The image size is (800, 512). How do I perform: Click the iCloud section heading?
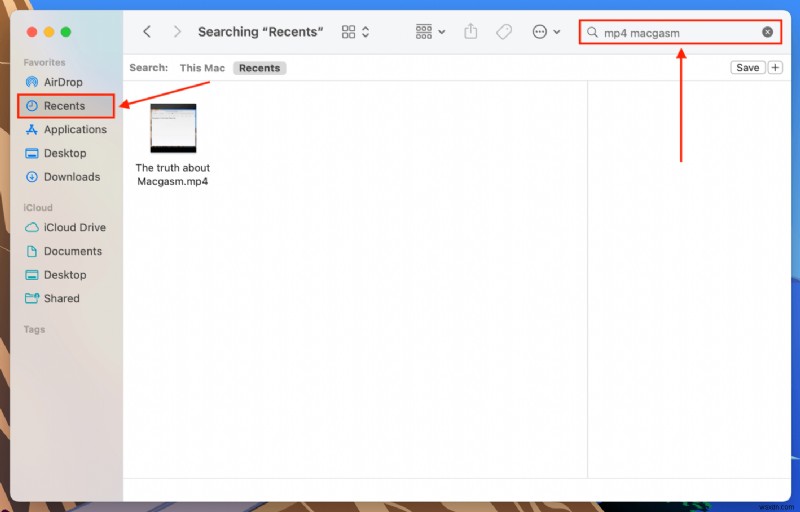(x=38, y=208)
